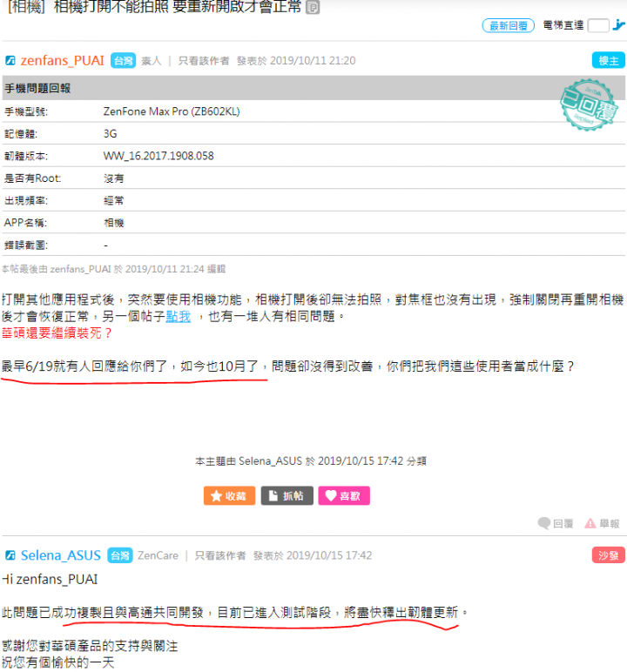Click the jump arrow icon beside 電梯直達
Viewport: 627px width, 672px height.
pyautogui.click(x=618, y=25)
